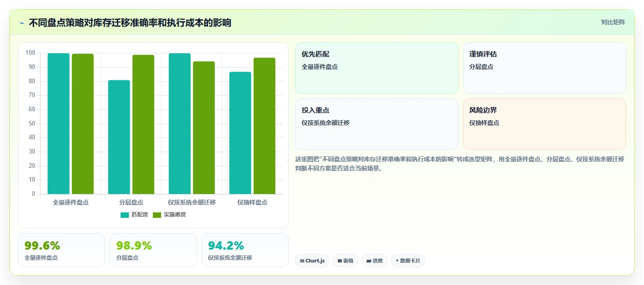Click the teal bar for 仅按系统余额迁移
644x285 pixels.
180,124
